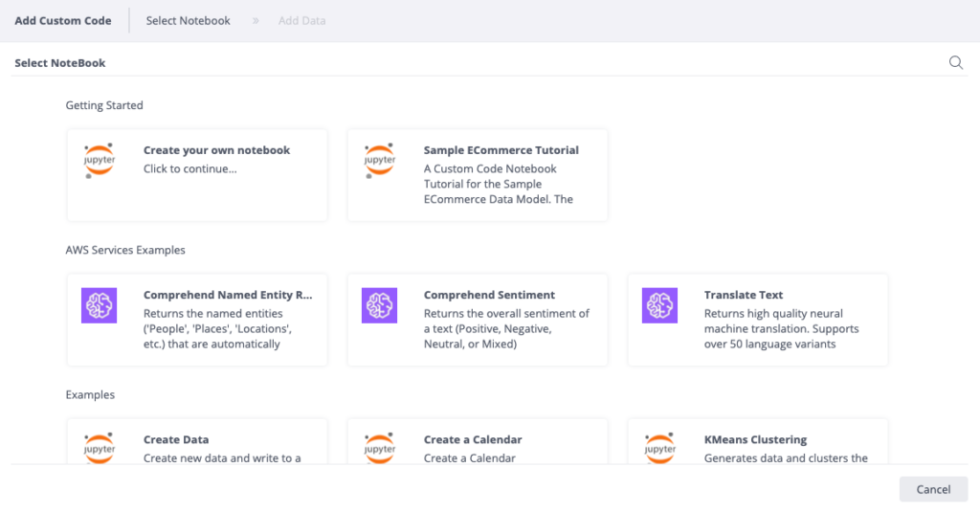
Task: Click 'Returns high quality neural' description
Action: (x=773, y=313)
